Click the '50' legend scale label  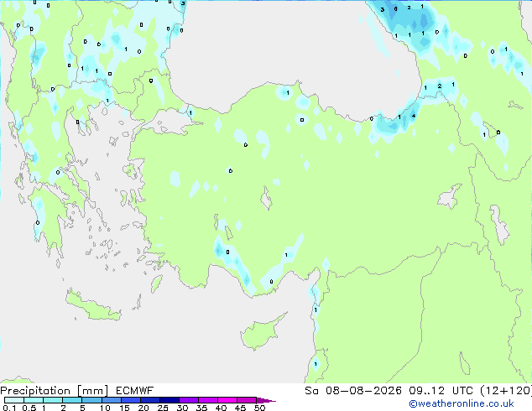tap(259, 408)
